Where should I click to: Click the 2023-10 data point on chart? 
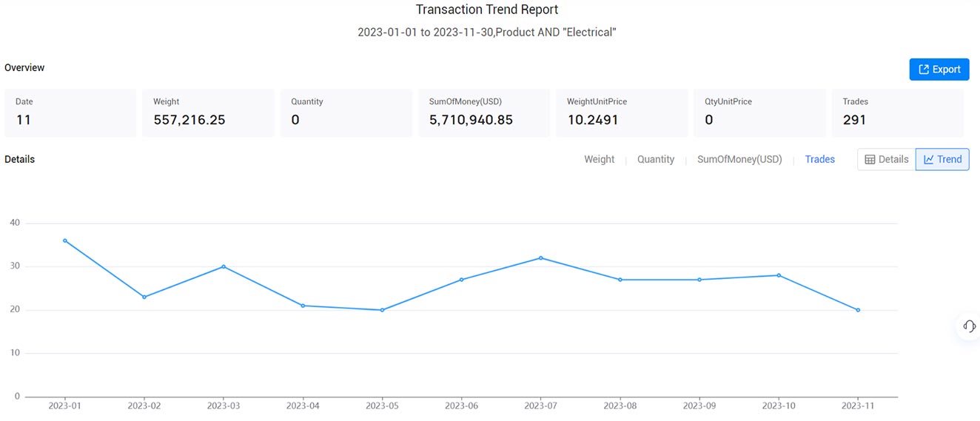tap(779, 275)
